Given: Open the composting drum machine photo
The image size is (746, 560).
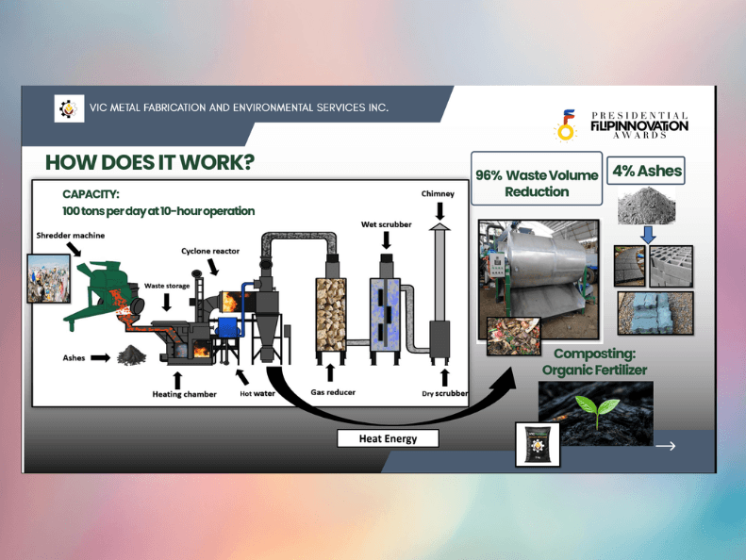Looking at the screenshot, I should (539, 279).
